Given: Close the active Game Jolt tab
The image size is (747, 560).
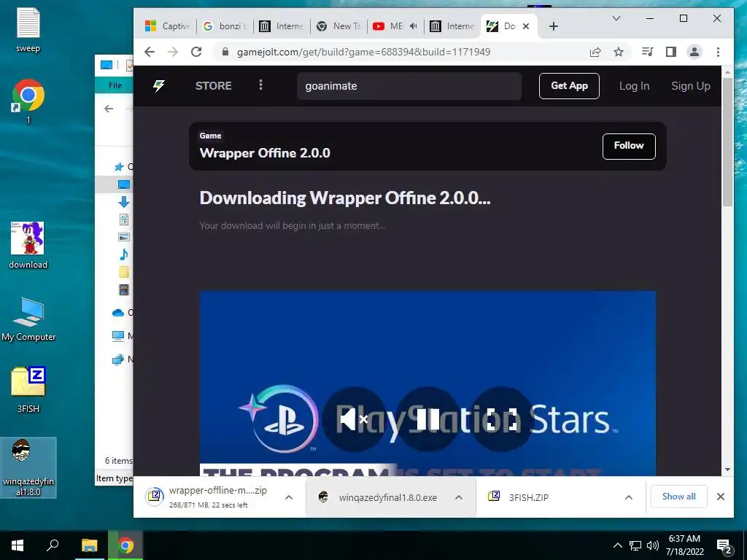Looking at the screenshot, I should pyautogui.click(x=526, y=26).
